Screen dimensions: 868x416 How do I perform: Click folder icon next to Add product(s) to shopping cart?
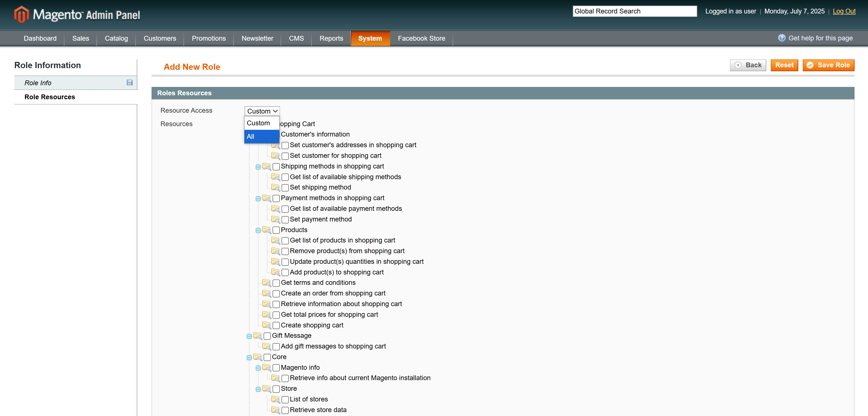[276, 272]
